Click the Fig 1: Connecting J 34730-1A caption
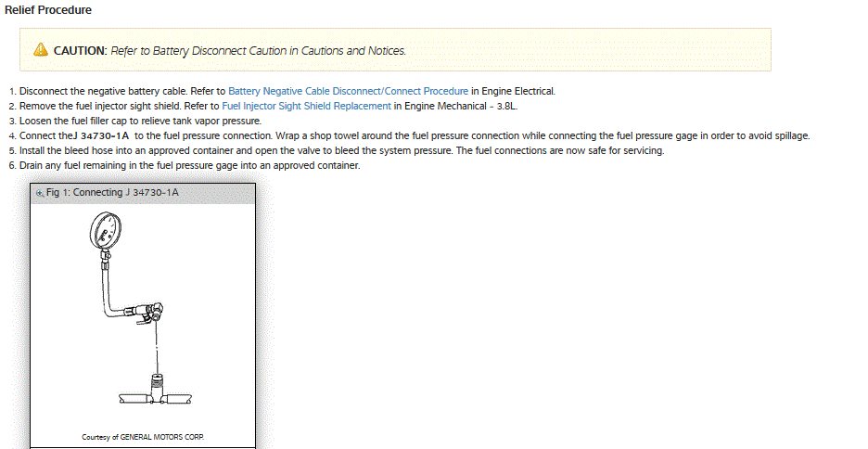Image resolution: width=868 pixels, height=449 pixels. [111, 193]
